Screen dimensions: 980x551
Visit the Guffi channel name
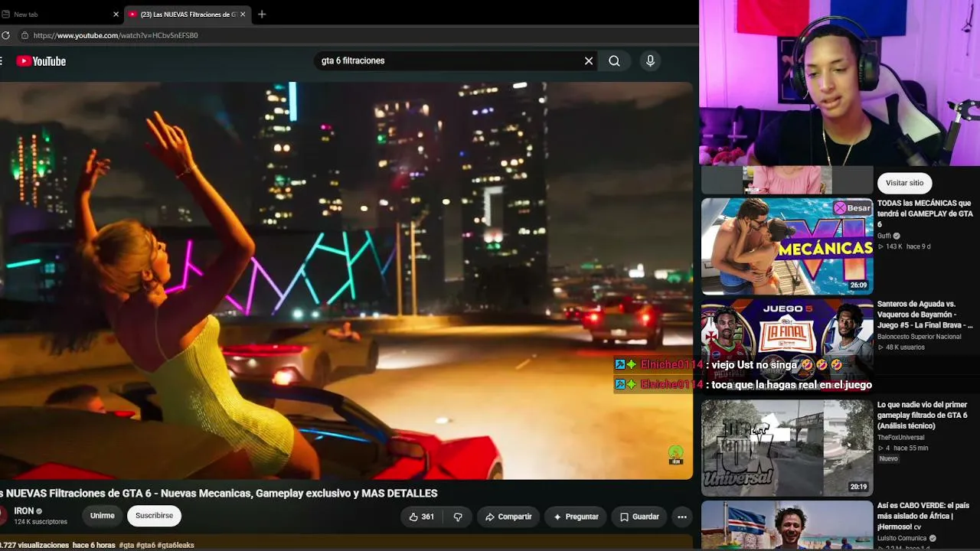click(x=884, y=236)
